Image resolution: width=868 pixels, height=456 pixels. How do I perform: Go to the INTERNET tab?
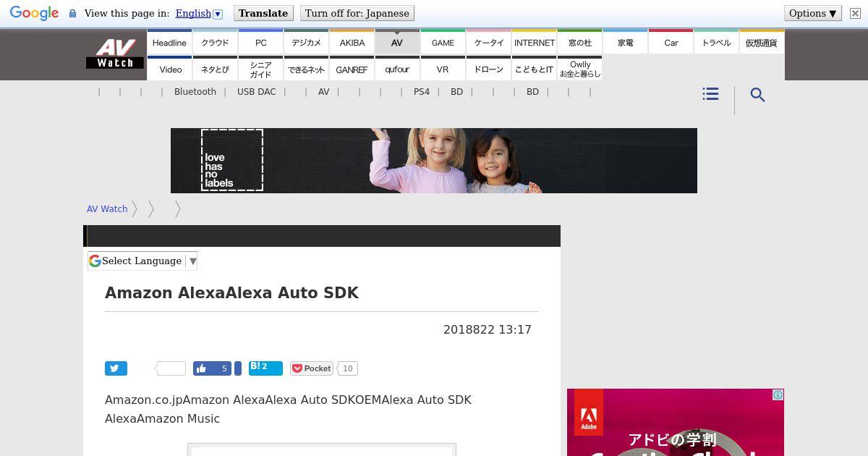point(535,42)
